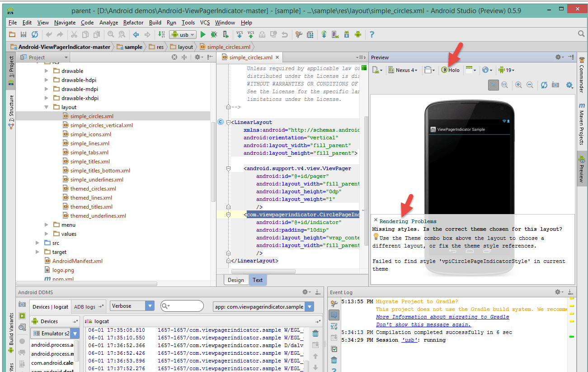Viewport: 588px width, 372px height.
Task: Open the Refactor menu
Action: (133, 23)
